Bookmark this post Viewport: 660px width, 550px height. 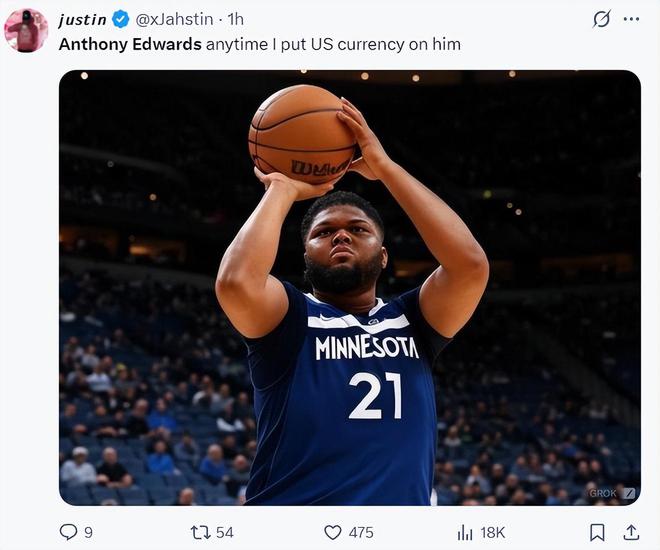coord(597,532)
